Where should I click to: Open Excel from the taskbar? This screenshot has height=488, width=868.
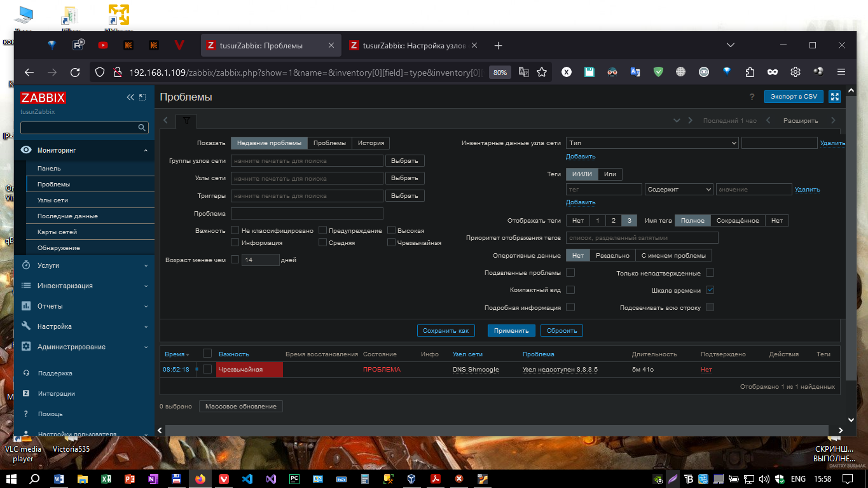106,479
